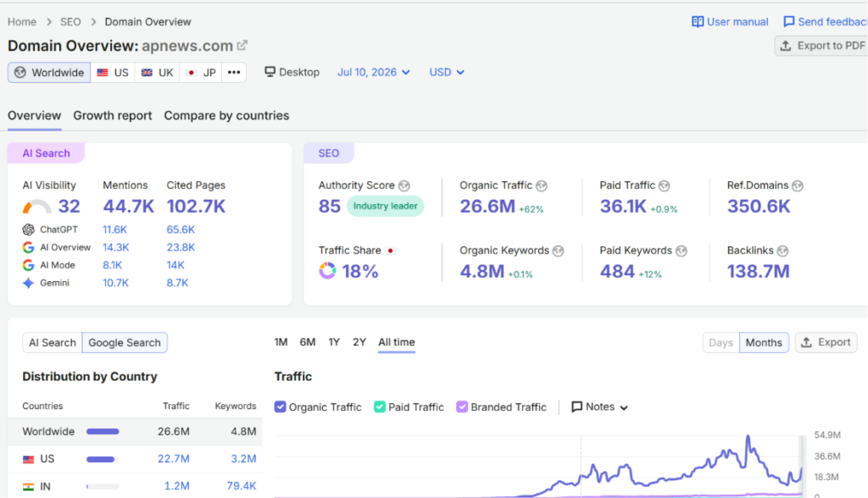Click the traffic chart peak line
This screenshot has width=868, height=498.
tap(748, 438)
